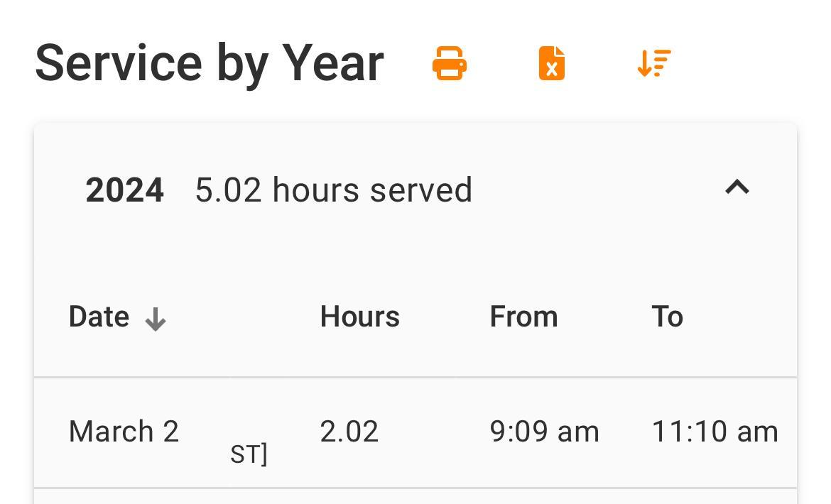Image resolution: width=831 pixels, height=504 pixels.
Task: Click the 2.02 hours value
Action: coord(349,432)
